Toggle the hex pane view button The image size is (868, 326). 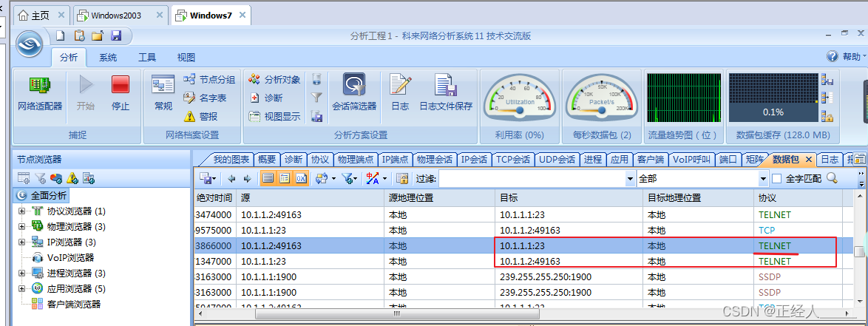[301, 179]
